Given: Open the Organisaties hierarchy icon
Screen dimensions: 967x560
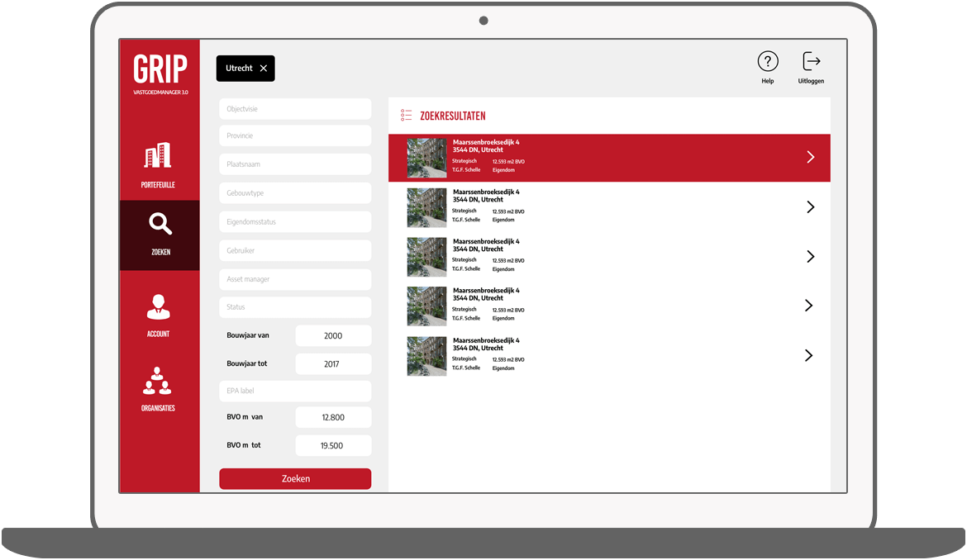Looking at the screenshot, I should click(x=157, y=381).
